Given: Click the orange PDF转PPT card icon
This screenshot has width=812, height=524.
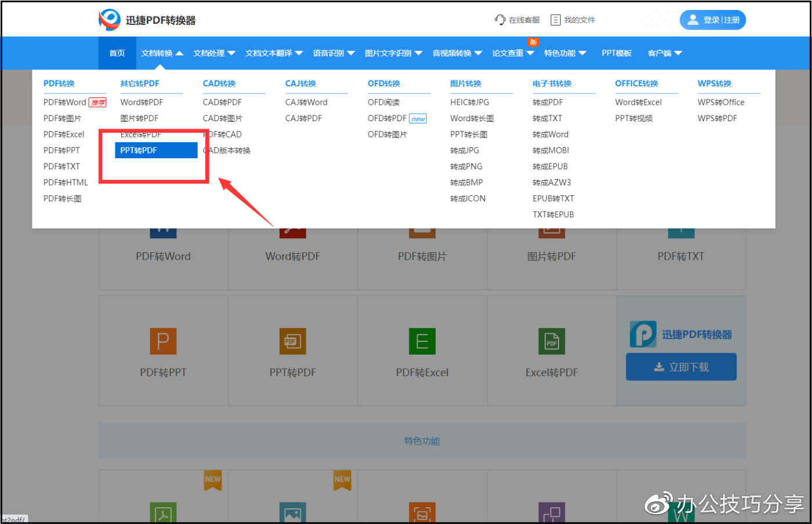Looking at the screenshot, I should tap(163, 341).
